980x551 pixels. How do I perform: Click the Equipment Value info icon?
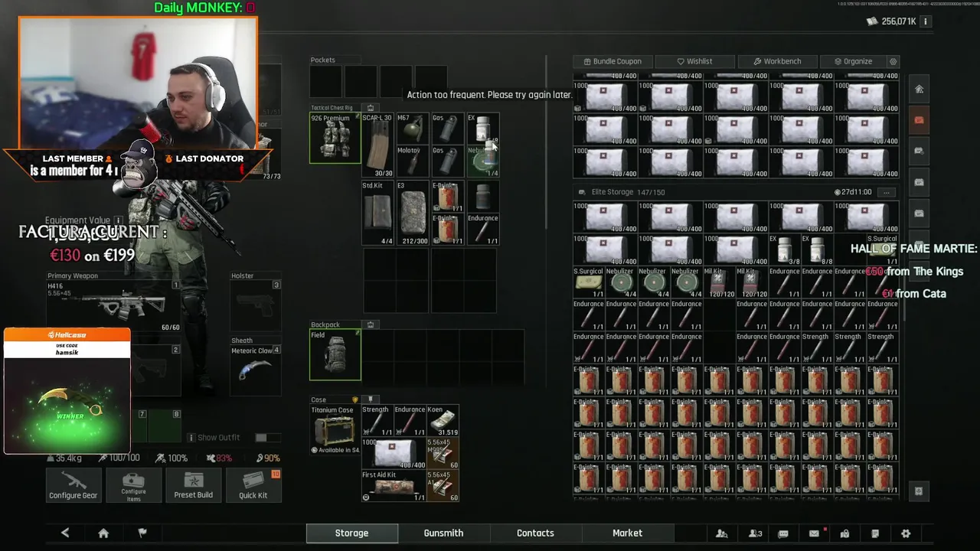coord(118,220)
